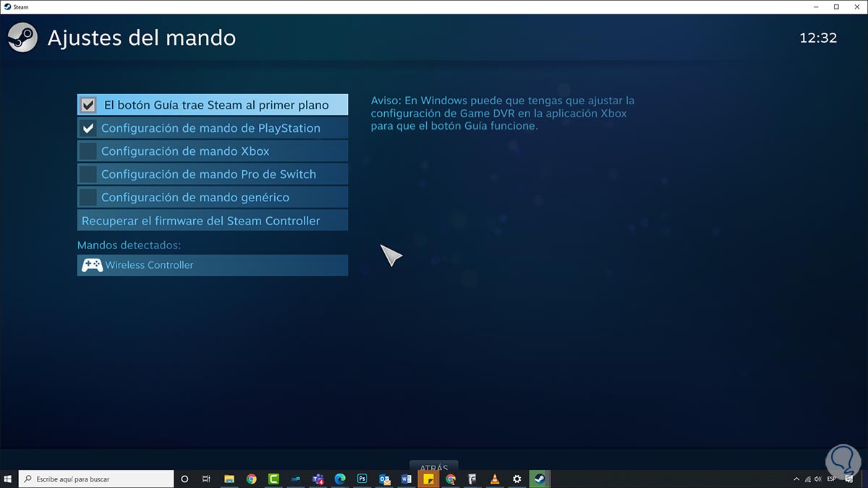The height and width of the screenshot is (488, 868).
Task: Open Microsoft Edge from the taskbar
Action: pyautogui.click(x=340, y=479)
